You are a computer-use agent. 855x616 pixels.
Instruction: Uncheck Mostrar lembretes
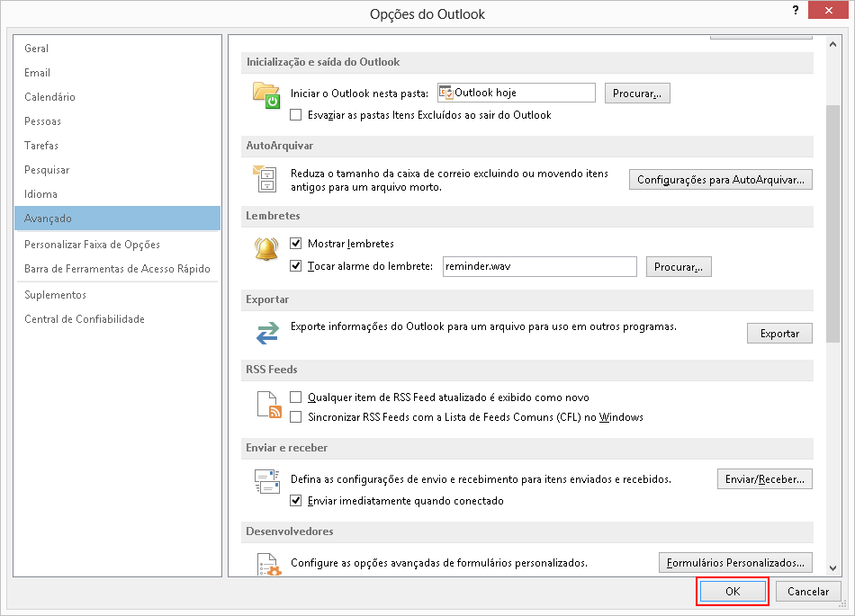(x=295, y=244)
